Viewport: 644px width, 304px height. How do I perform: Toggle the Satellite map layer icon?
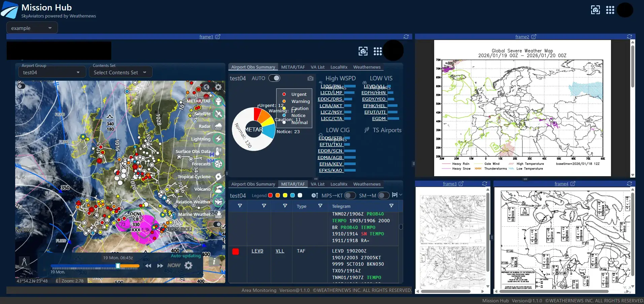click(x=219, y=114)
